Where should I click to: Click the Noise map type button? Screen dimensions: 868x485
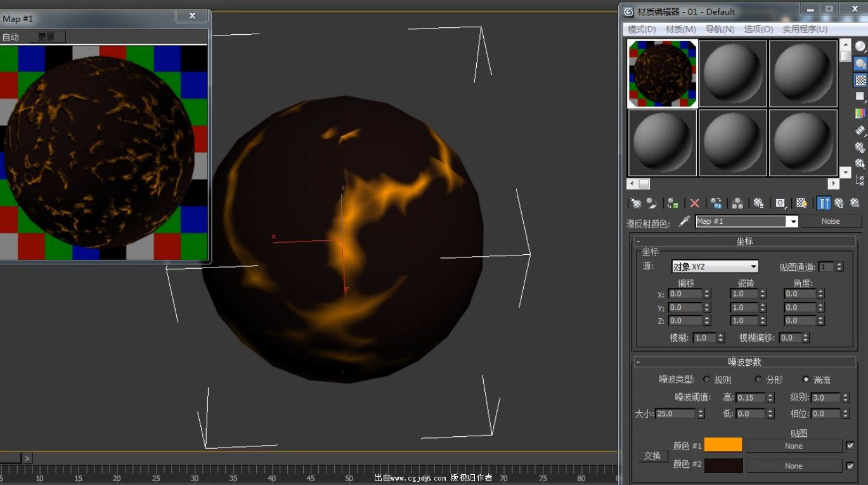(831, 221)
